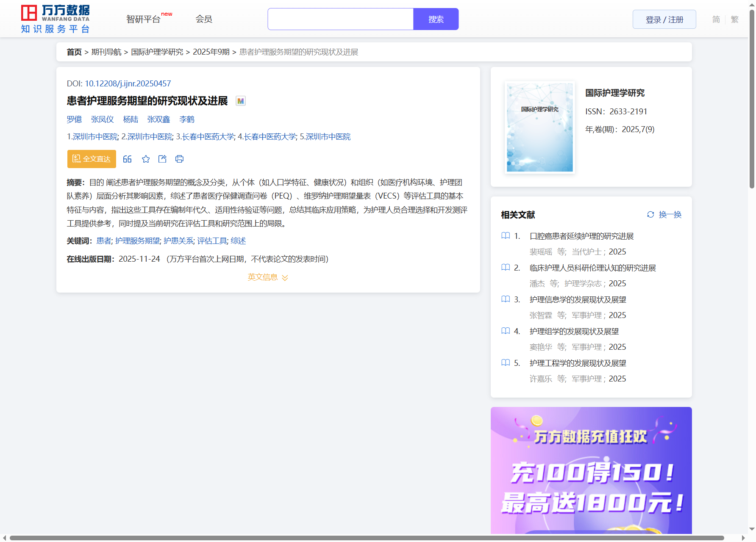Click the print icon
This screenshot has width=756, height=542.
[179, 159]
